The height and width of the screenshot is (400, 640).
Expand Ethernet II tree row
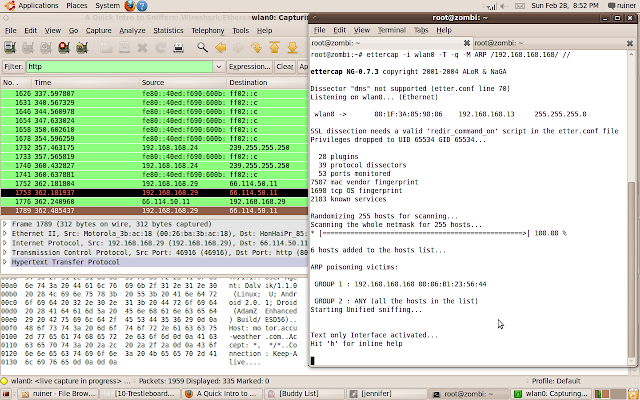tap(5, 233)
